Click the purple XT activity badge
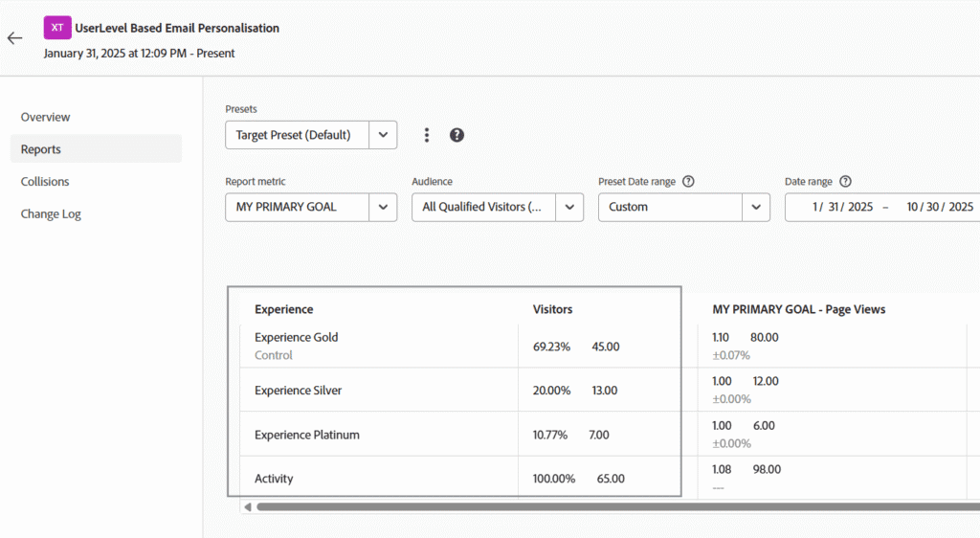Image resolution: width=980 pixels, height=538 pixels. tap(57, 28)
